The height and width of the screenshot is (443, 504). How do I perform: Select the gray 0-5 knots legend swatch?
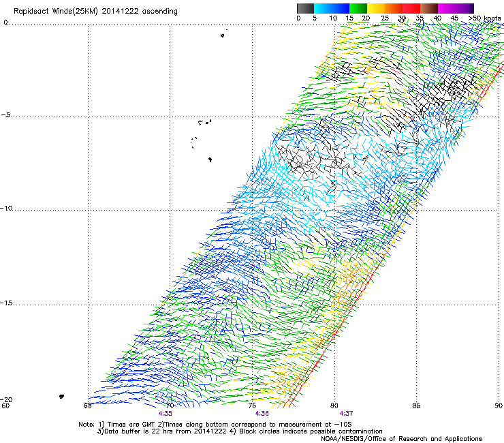pyautogui.click(x=305, y=8)
